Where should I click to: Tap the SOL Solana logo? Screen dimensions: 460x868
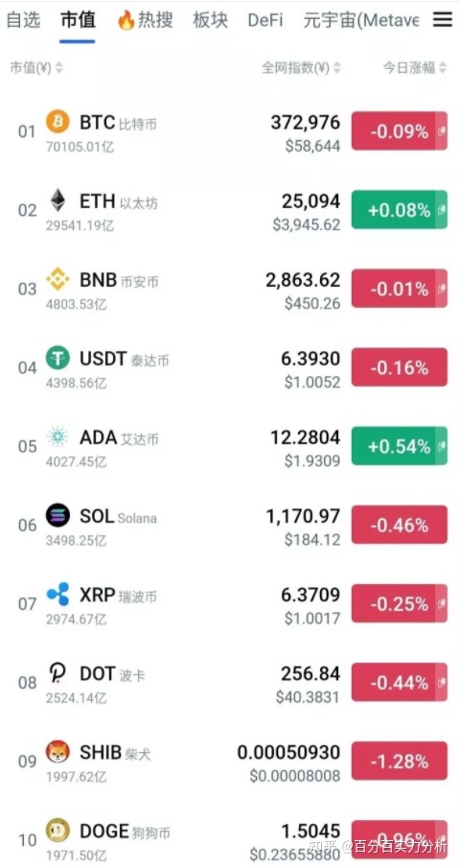coord(57,515)
